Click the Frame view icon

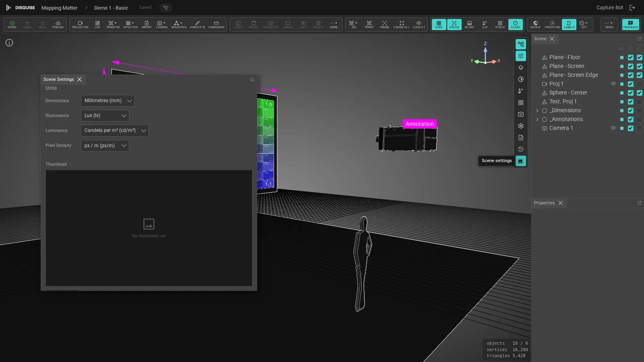point(384,25)
